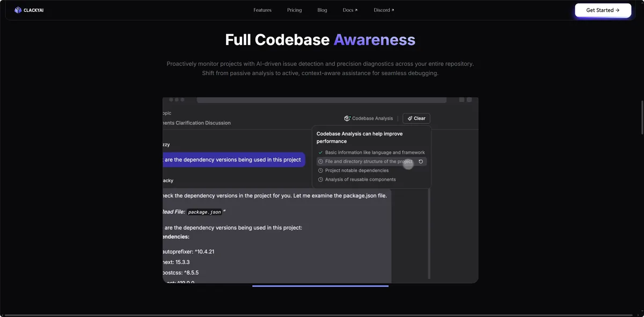Click the ClackyAI cube logo icon

pos(18,10)
